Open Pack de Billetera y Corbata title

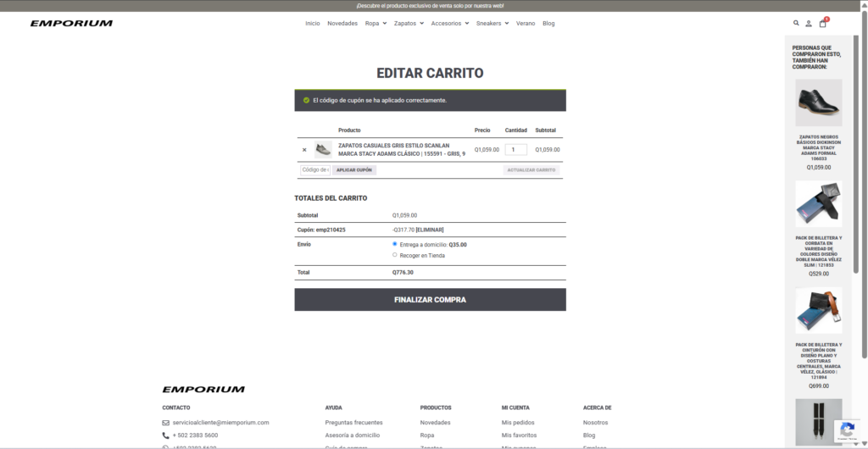(819, 252)
